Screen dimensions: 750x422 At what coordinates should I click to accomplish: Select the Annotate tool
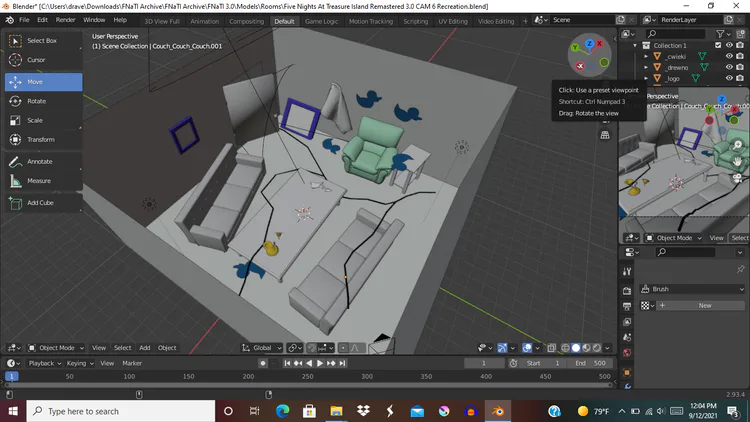(43, 161)
